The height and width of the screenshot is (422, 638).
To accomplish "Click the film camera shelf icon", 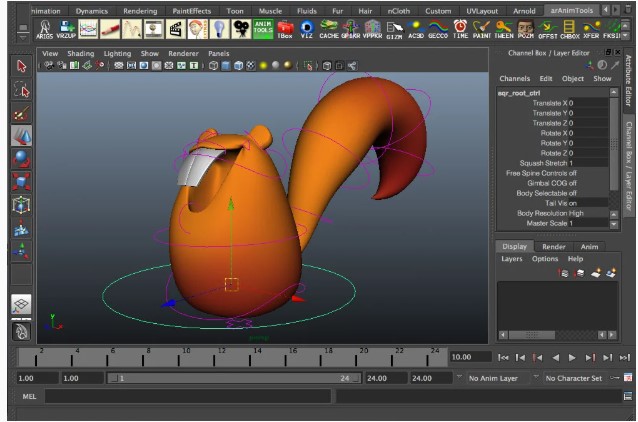I will tap(241, 29).
